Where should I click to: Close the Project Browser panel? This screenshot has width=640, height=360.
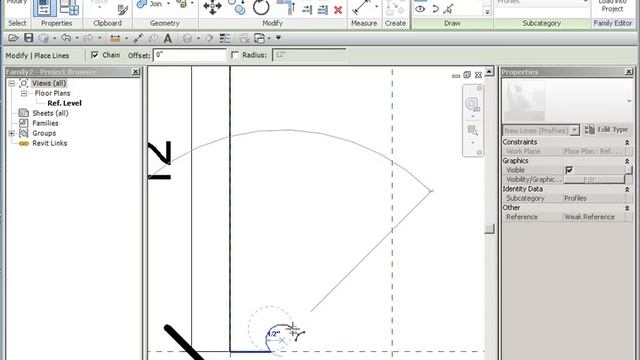point(136,72)
